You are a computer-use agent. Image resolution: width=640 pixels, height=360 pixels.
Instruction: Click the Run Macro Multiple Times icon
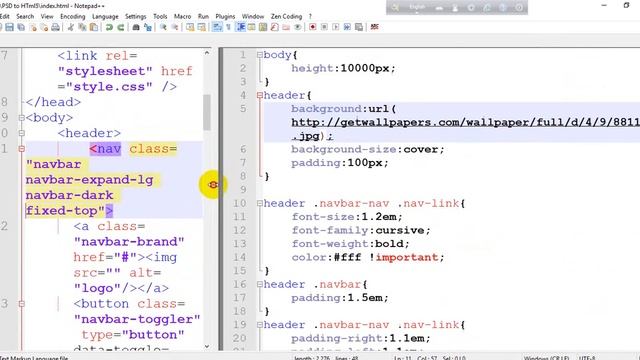[x=347, y=27]
